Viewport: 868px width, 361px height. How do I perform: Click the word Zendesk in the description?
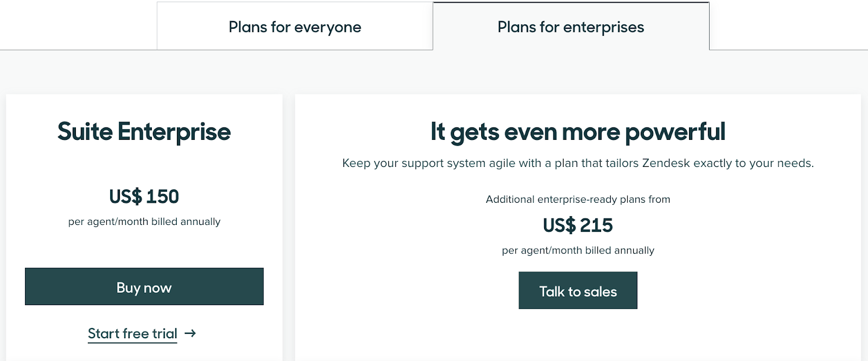[x=666, y=163]
